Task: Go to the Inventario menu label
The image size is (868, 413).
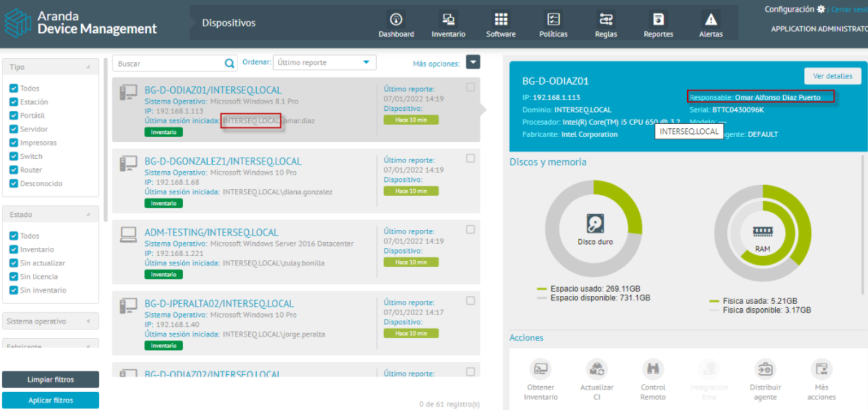Action: coord(448,34)
